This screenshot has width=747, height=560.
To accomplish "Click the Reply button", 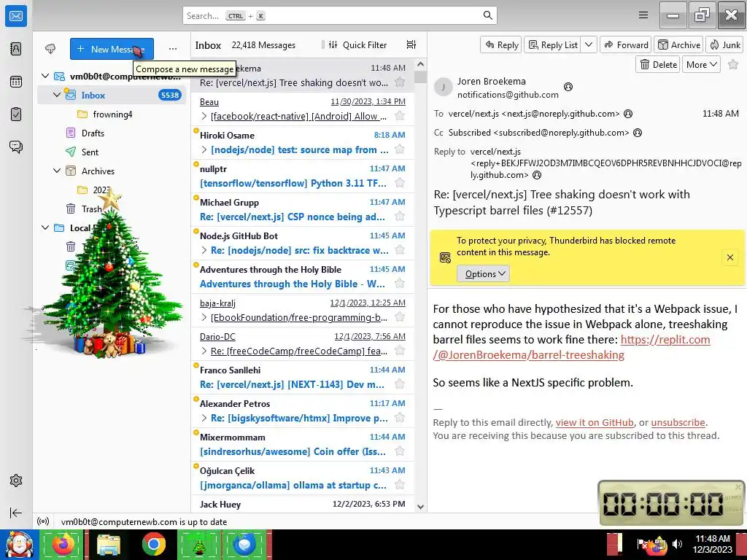I will point(501,44).
